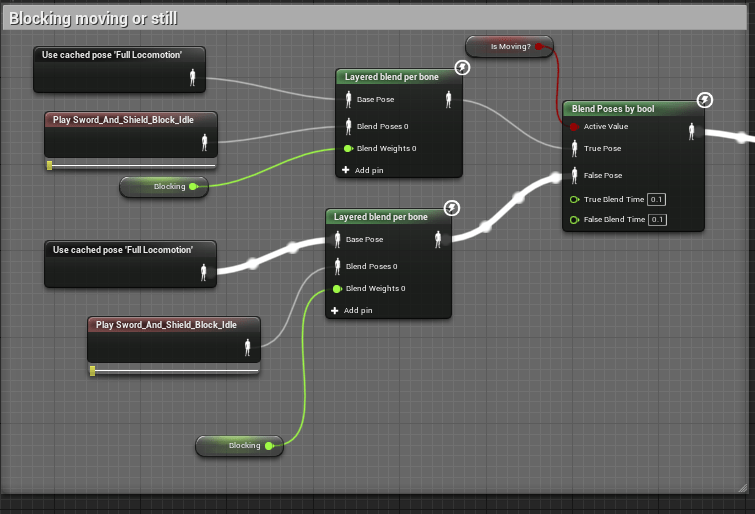Viewport: 755px width, 514px height.
Task: Click the Blend Poses by bool output pose pin
Action: [x=692, y=131]
